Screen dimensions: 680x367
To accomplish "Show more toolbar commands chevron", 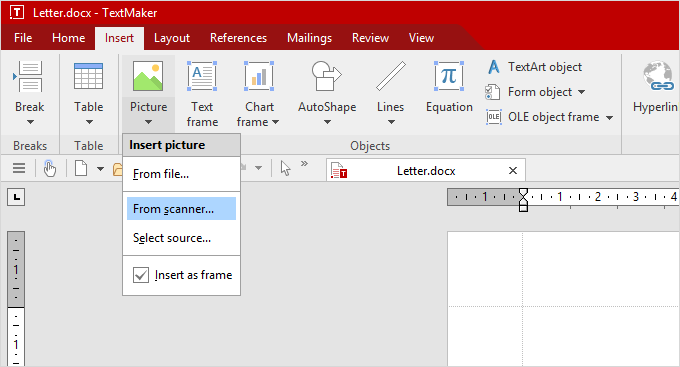I will point(304,164).
